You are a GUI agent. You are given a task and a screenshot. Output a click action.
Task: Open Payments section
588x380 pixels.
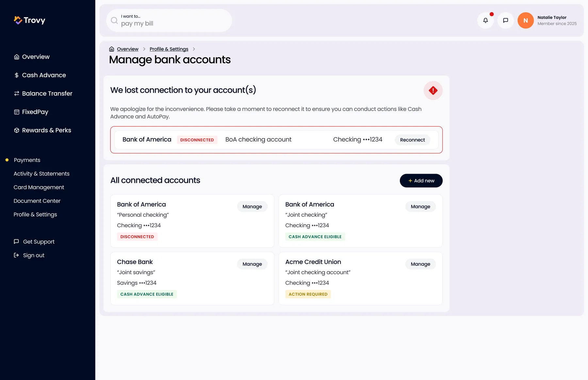click(27, 160)
